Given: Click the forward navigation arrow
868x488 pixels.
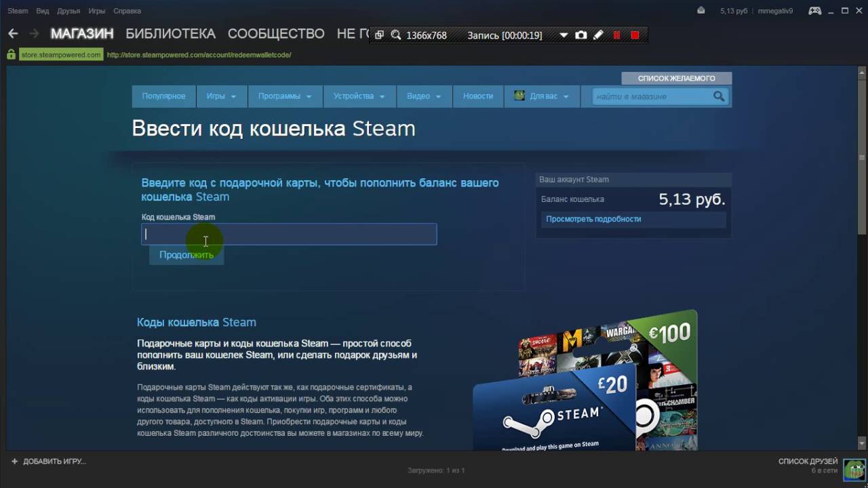Looking at the screenshot, I should point(34,33).
